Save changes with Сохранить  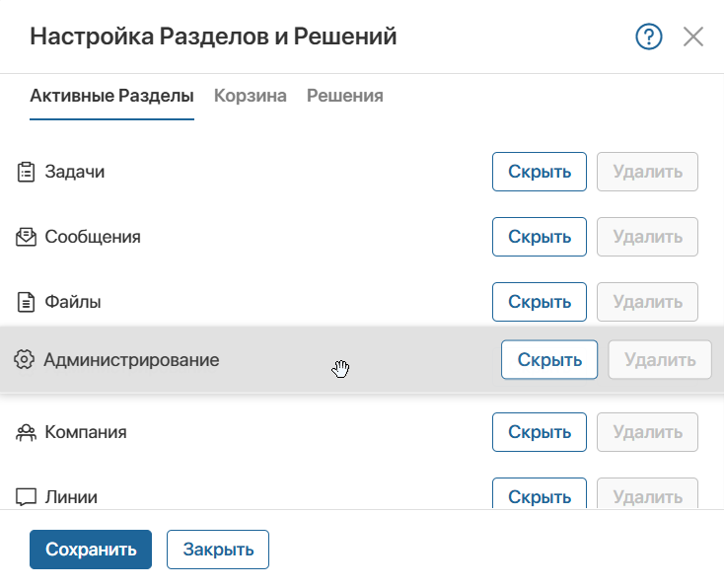pos(91,550)
